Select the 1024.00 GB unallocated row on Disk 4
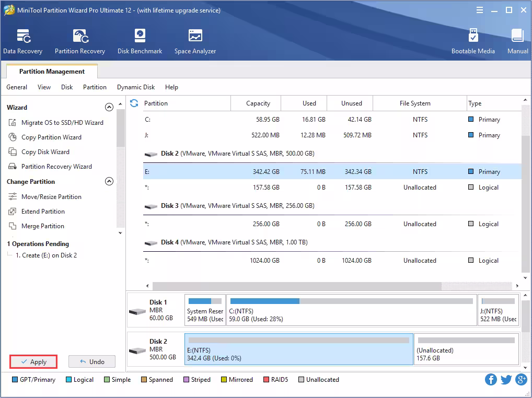 click(332, 260)
